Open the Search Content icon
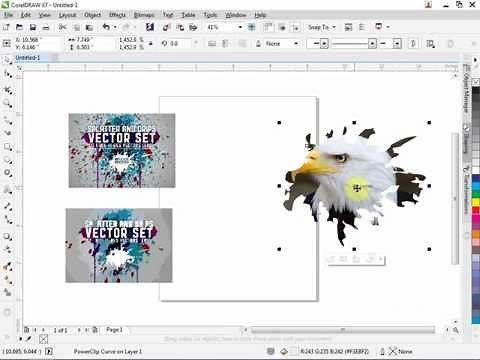This screenshot has height=360, width=480. 150,27
